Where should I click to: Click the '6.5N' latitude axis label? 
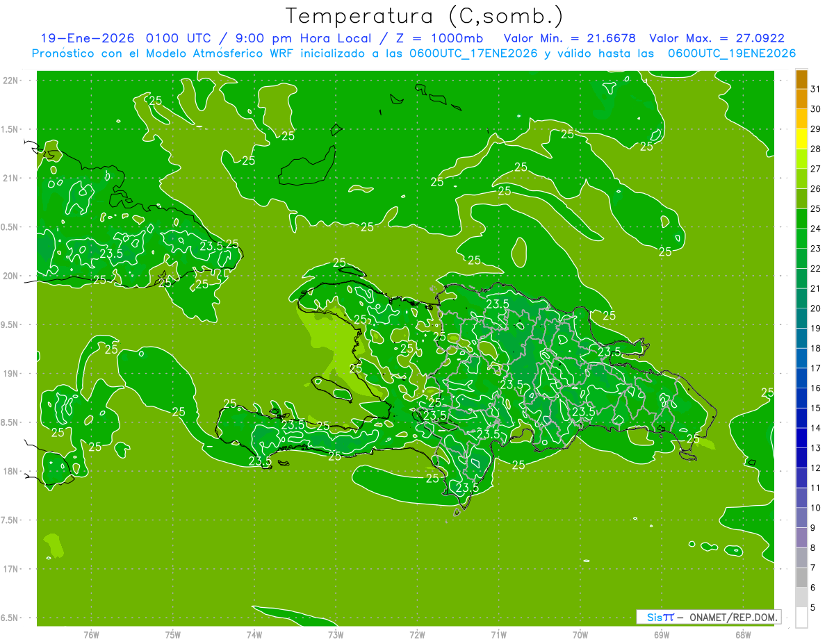point(10,618)
